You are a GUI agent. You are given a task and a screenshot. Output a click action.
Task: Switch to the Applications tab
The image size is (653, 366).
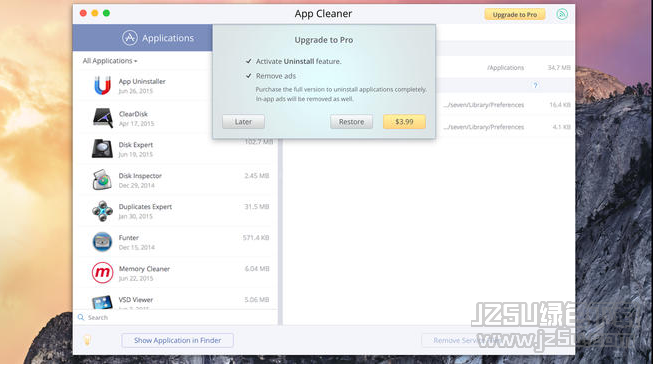(142, 38)
